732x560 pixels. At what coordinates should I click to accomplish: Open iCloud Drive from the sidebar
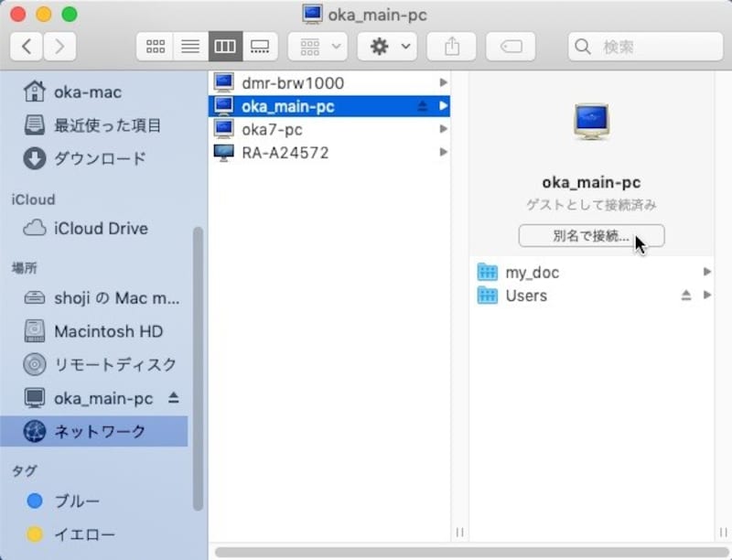98,229
